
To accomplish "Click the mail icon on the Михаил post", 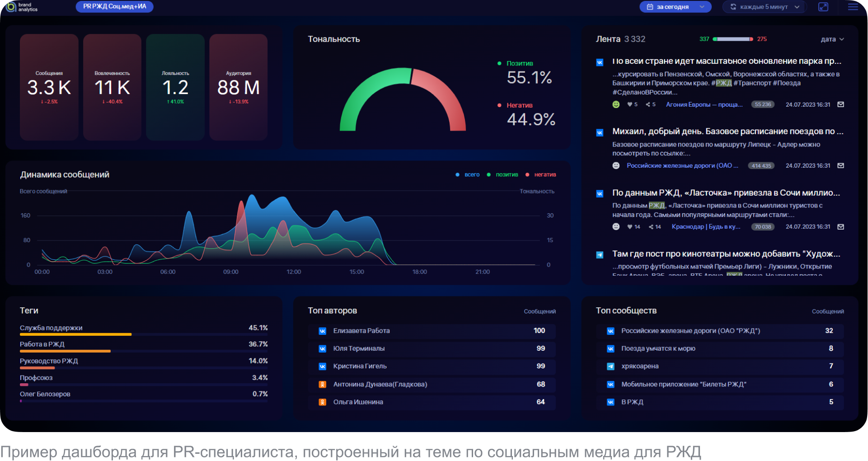I will (x=840, y=165).
